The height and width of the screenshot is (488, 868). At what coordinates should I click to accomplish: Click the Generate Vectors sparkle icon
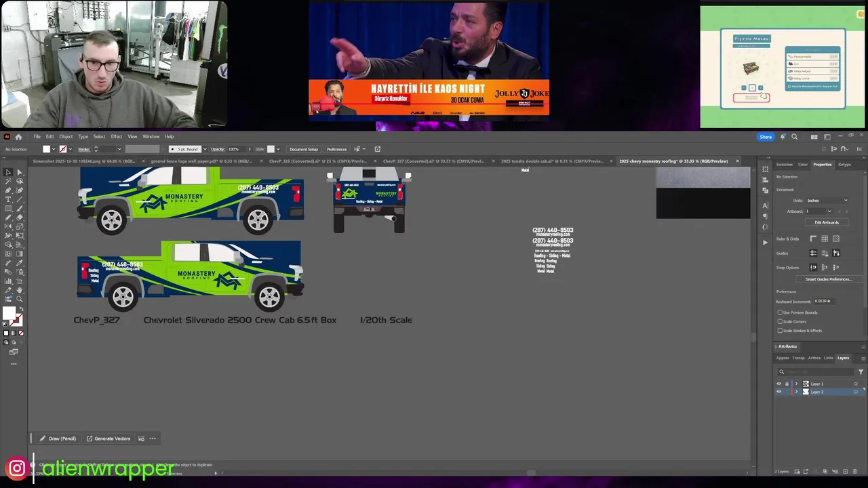pos(90,439)
